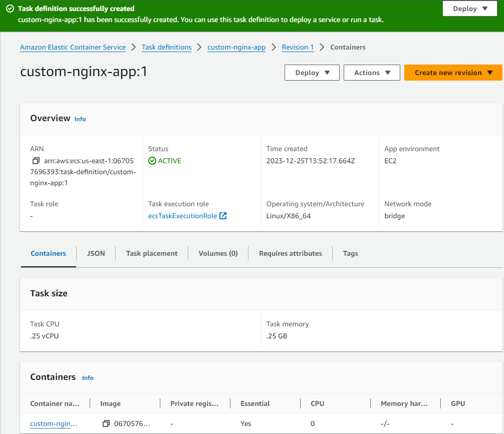The image size is (504, 434).
Task: Open Task definitions breadcrumb link
Action: [x=166, y=47]
